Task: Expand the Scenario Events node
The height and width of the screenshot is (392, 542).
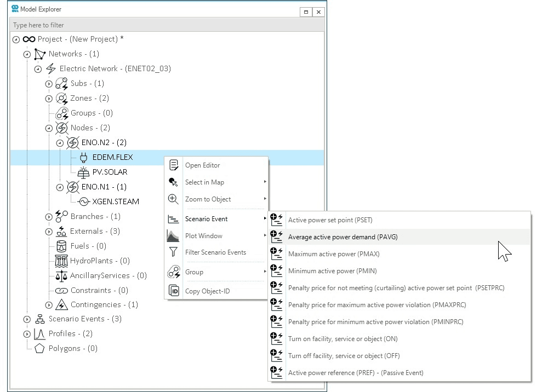Action: [27, 319]
